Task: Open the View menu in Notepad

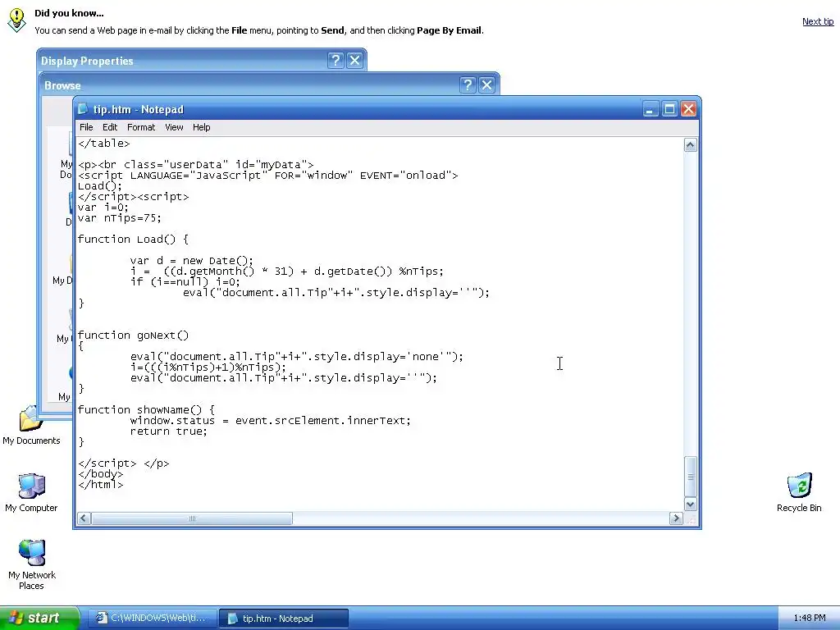Action: point(174,127)
